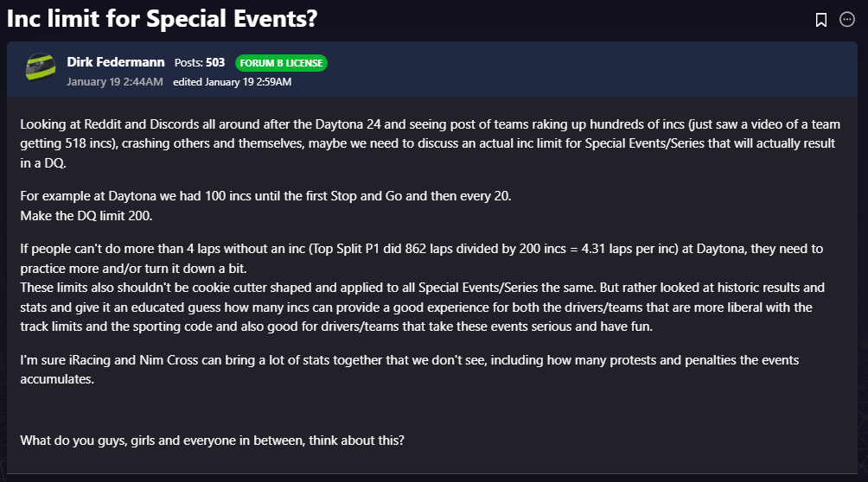
Task: Click the sentence I'm sure iRacing and Nim Cross
Action: pyautogui.click(x=259, y=360)
